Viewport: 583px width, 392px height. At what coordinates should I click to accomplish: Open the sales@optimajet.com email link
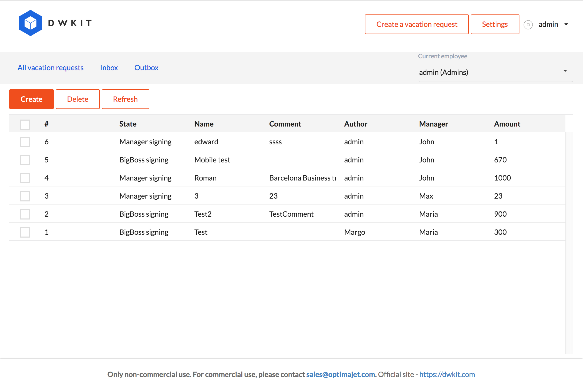click(x=340, y=374)
